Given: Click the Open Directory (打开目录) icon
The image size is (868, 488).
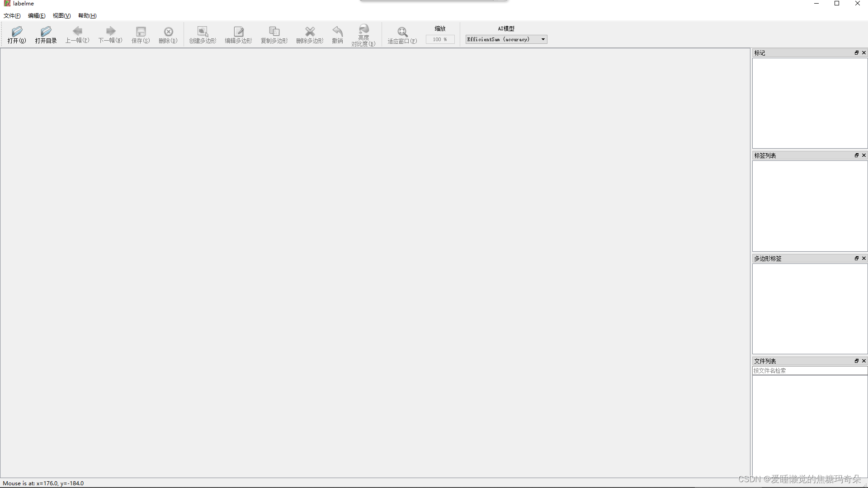Looking at the screenshot, I should (x=46, y=32).
